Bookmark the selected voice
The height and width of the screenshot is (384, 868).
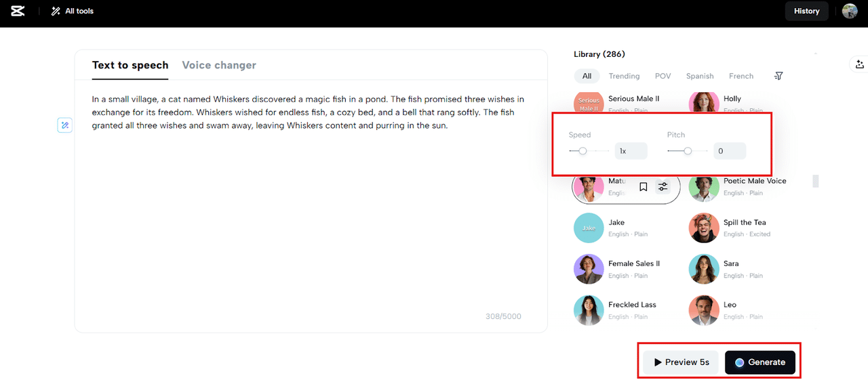point(644,187)
